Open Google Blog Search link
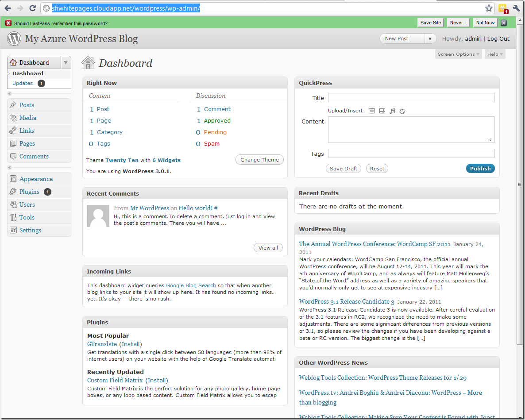This screenshot has height=420, width=525. pos(191,285)
